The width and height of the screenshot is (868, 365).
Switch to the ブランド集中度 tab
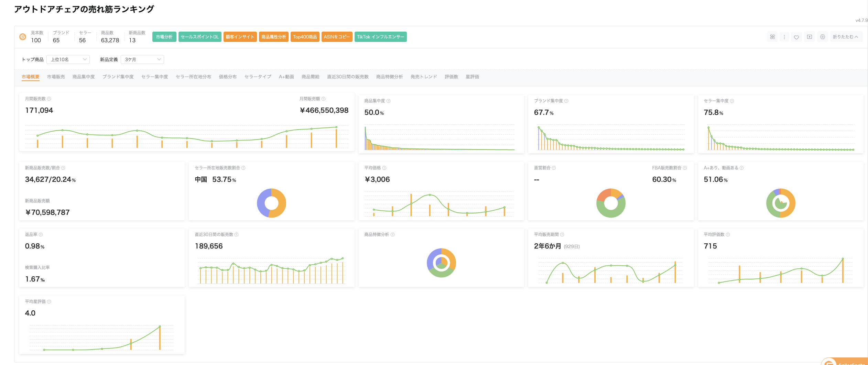(118, 77)
